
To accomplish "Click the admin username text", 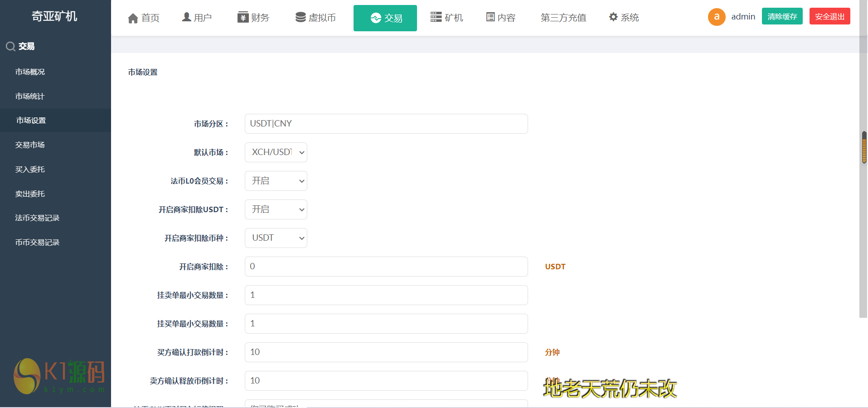I will tap(743, 17).
